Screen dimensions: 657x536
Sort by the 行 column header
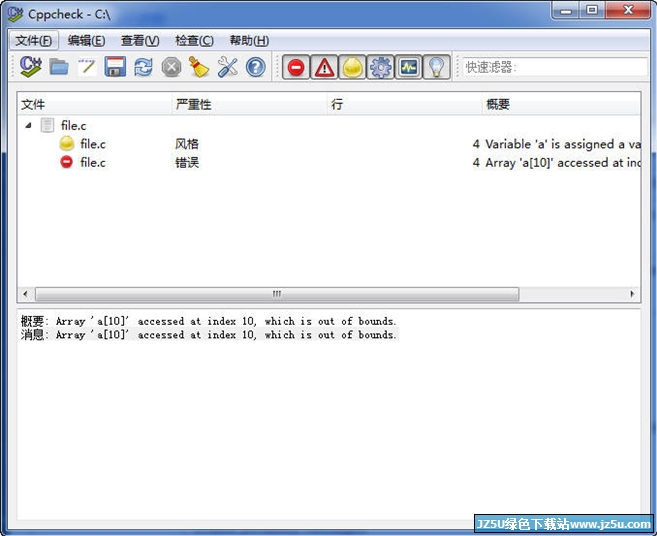pyautogui.click(x=405, y=104)
